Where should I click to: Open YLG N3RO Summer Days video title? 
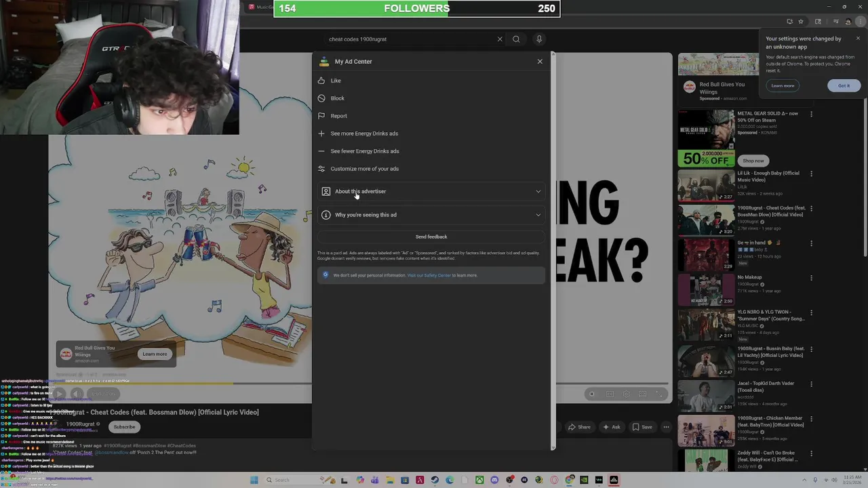point(771,316)
